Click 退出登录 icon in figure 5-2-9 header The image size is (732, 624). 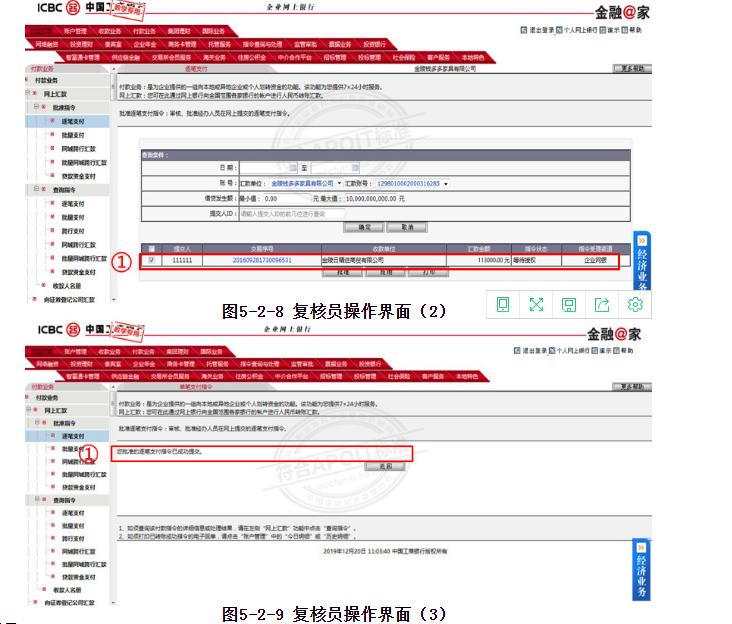click(517, 351)
